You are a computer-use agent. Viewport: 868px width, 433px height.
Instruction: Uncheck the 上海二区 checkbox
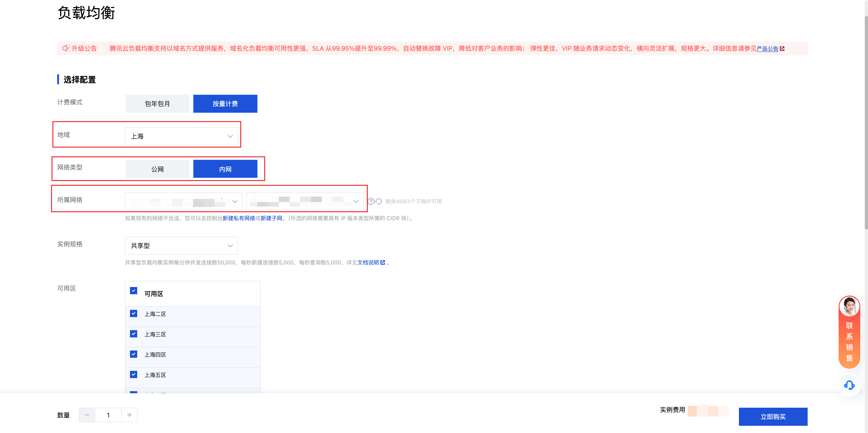134,313
